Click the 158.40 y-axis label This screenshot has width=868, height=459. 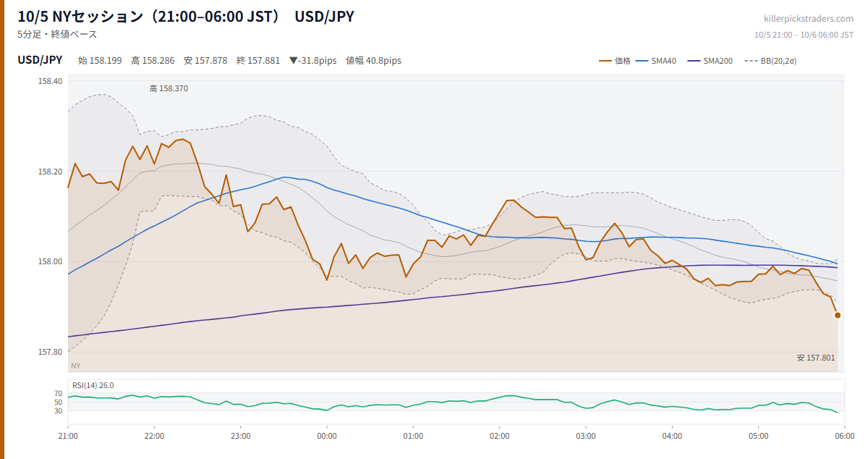point(51,81)
